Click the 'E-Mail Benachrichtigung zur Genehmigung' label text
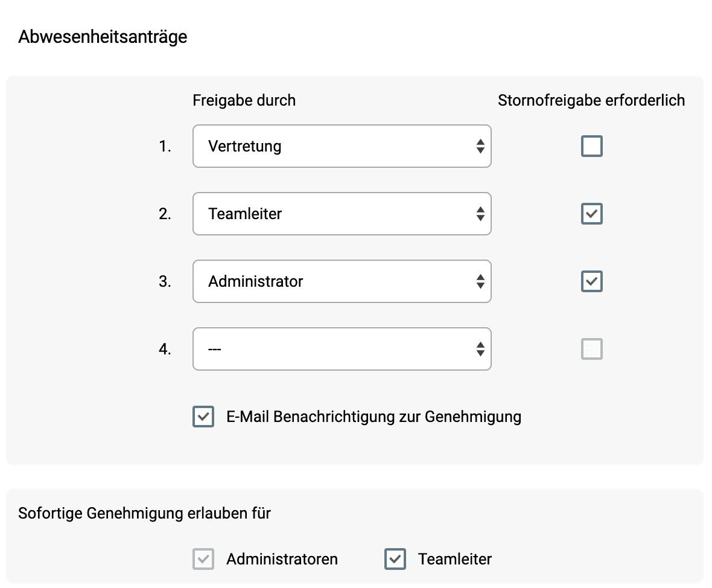 (373, 417)
